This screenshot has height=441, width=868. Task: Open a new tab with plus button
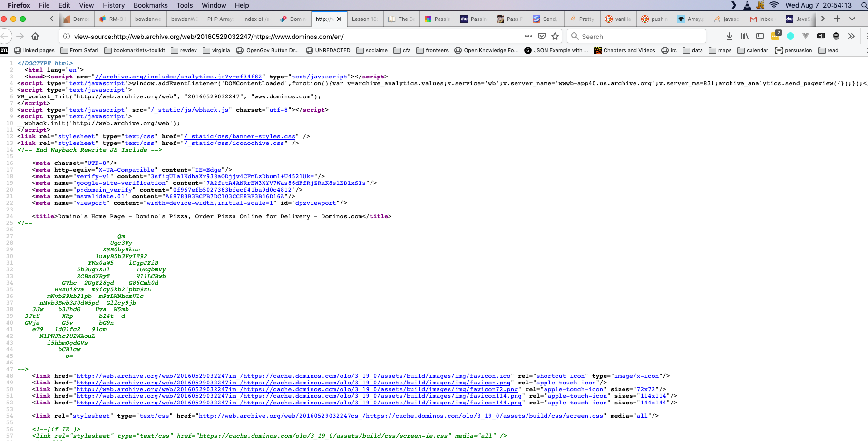[x=837, y=19]
